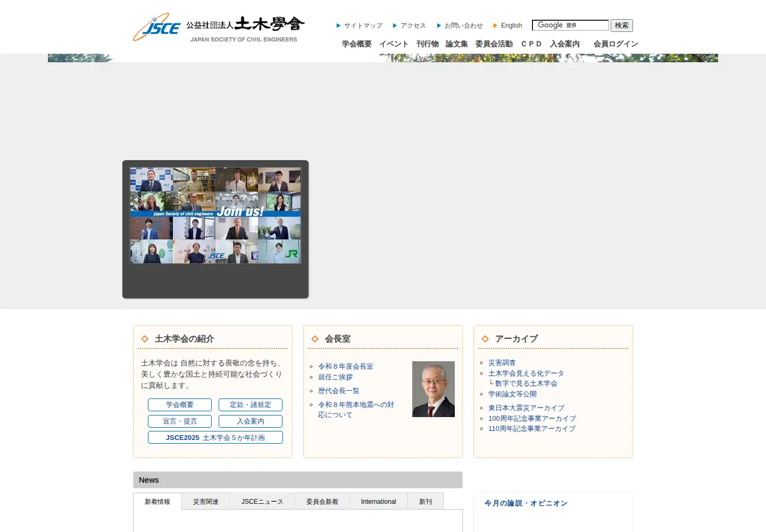Select the 新着情報 news tab
This screenshot has width=766, height=532.
[157, 502]
